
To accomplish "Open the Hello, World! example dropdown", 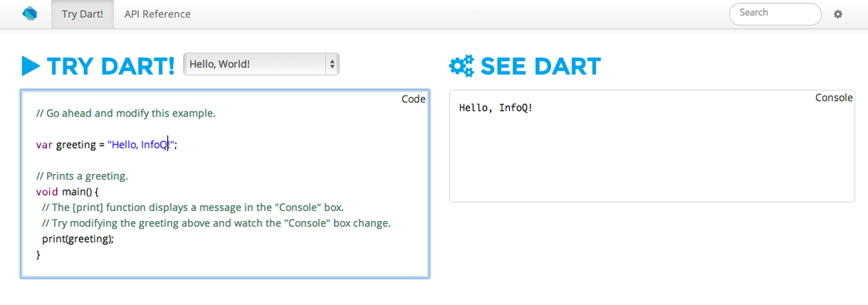I will (x=262, y=64).
